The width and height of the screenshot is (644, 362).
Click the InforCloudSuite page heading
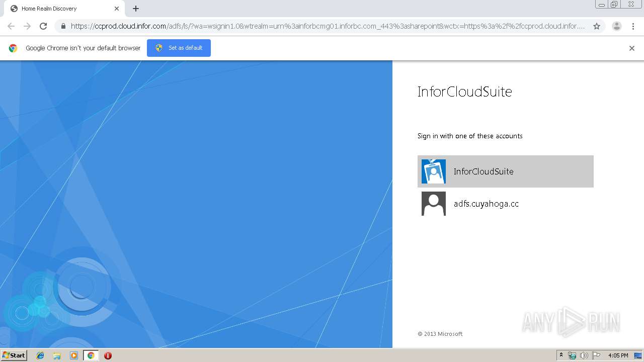tap(464, 92)
